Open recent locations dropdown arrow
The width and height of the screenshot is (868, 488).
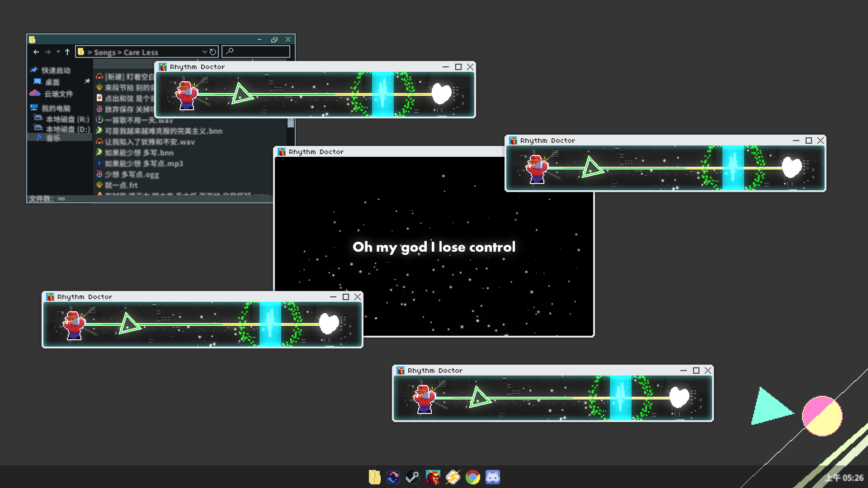coord(58,52)
